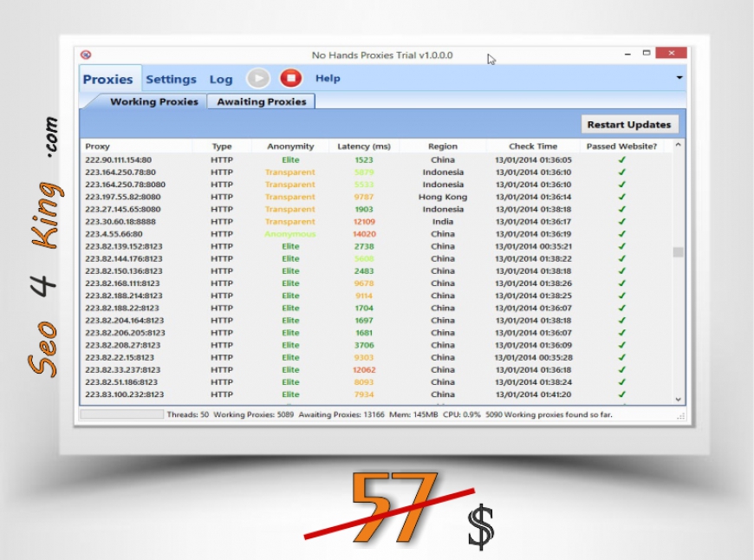Viewport: 754px width, 560px height.
Task: Click the scrollbar down arrow
Action: [x=678, y=400]
